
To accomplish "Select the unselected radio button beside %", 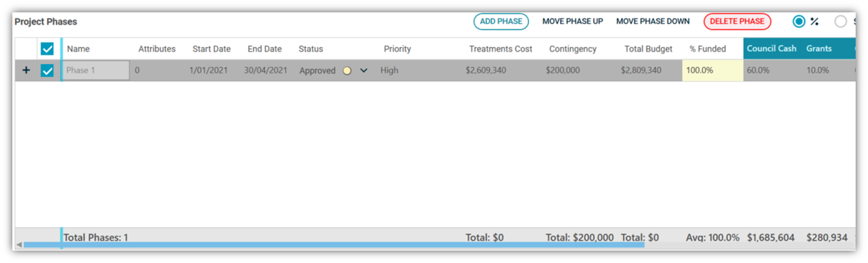I will pyautogui.click(x=841, y=22).
